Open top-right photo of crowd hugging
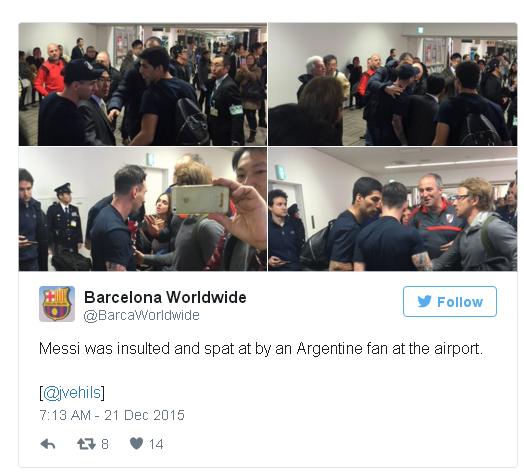The image size is (524, 476). 393,84
